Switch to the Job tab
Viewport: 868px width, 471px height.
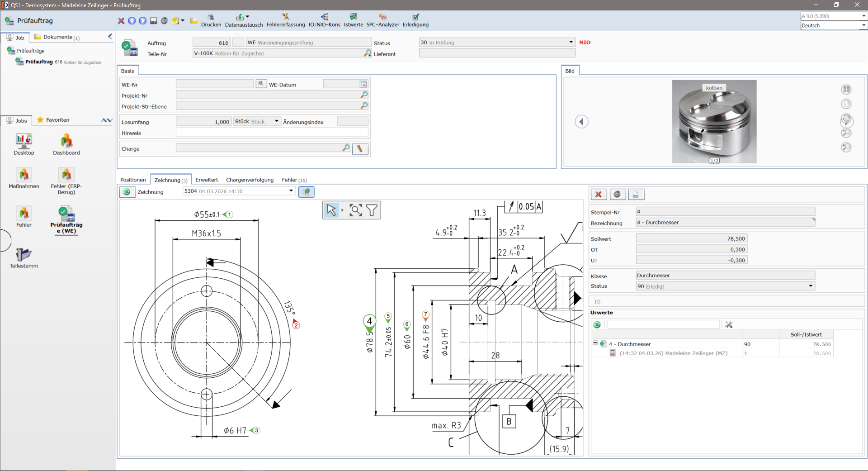tap(16, 38)
